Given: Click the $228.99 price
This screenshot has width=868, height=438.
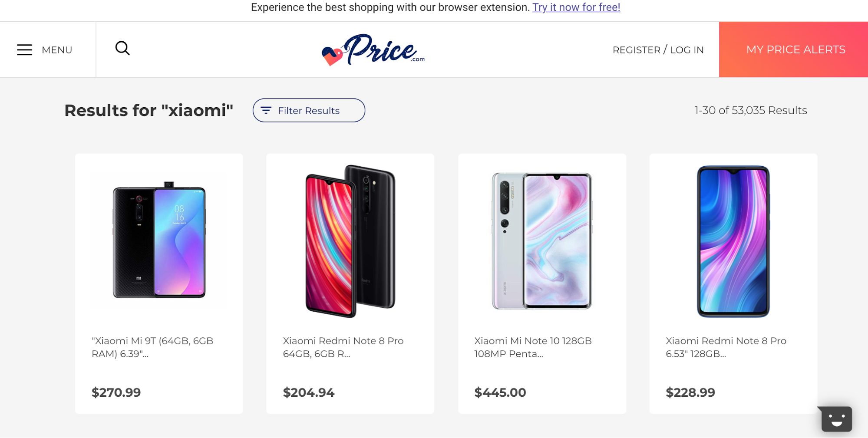Looking at the screenshot, I should [x=690, y=392].
